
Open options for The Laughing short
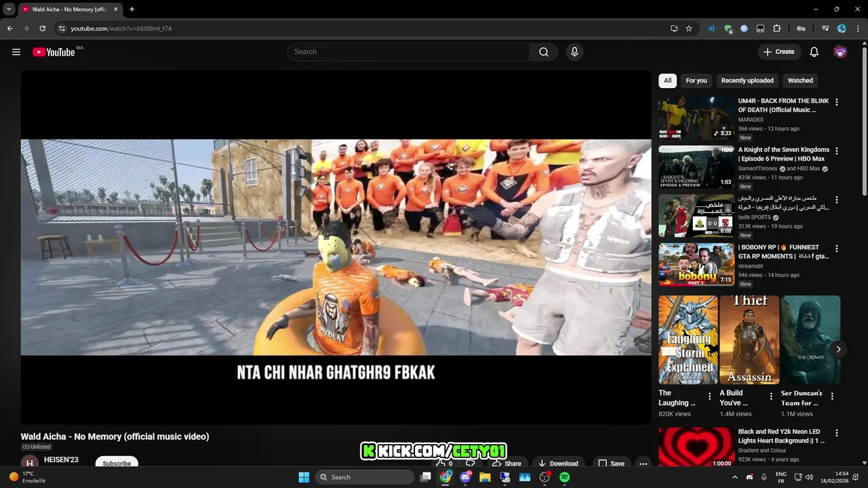(x=710, y=396)
